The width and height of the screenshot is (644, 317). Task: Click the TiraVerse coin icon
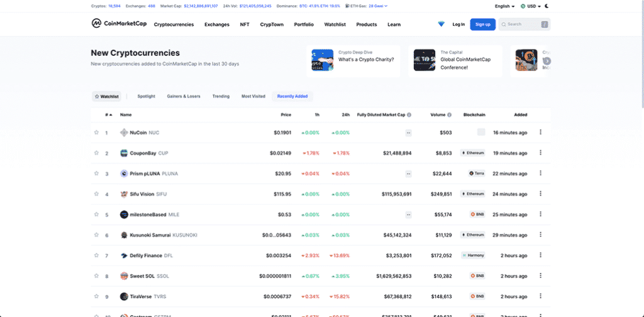[x=124, y=296]
